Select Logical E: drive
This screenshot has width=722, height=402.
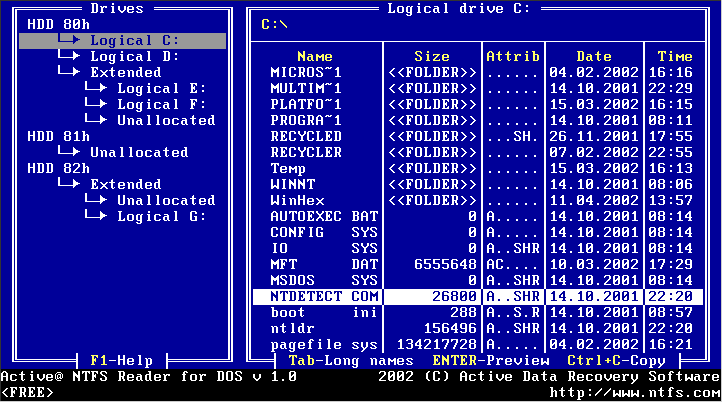point(162,88)
